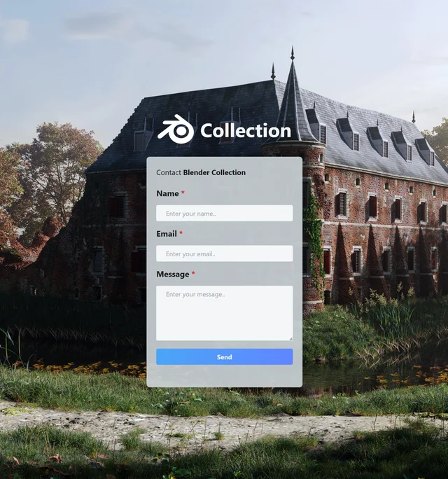Image resolution: width=448 pixels, height=479 pixels.
Task: Click the "Collection" logo text
Action: tap(245, 131)
